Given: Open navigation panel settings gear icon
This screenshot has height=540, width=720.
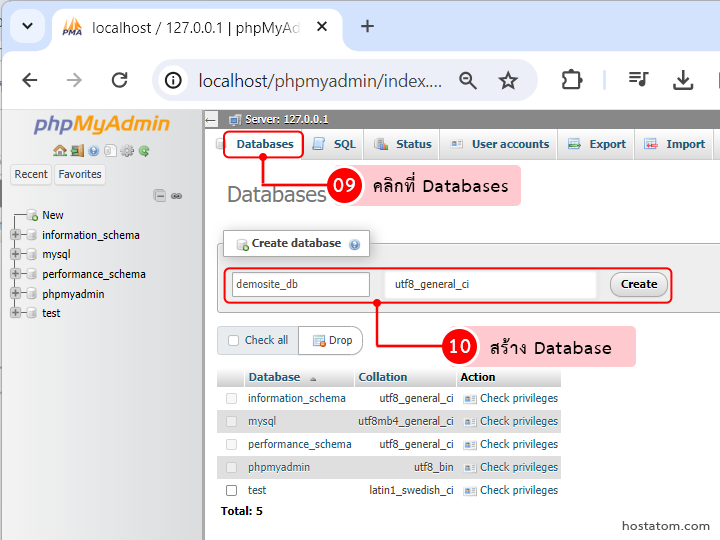Looking at the screenshot, I should click(127, 151).
